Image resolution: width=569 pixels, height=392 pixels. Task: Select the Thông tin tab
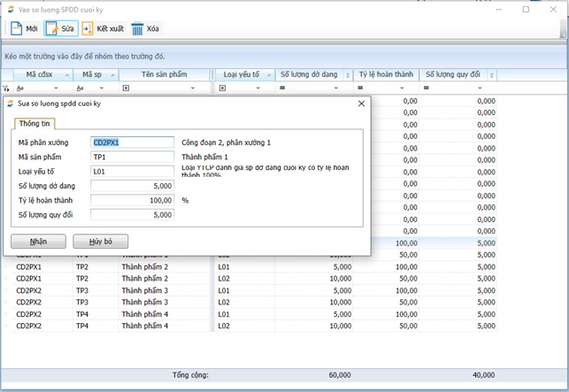34,123
